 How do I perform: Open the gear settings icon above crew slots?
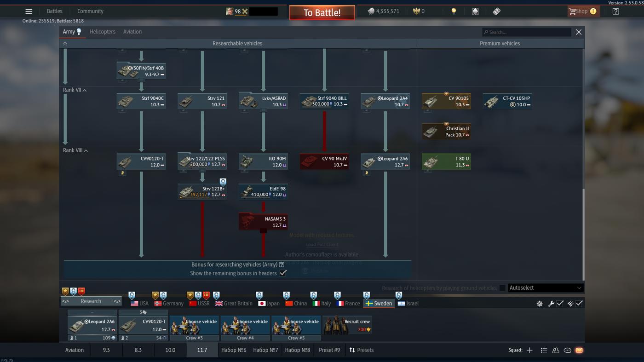[x=540, y=304]
